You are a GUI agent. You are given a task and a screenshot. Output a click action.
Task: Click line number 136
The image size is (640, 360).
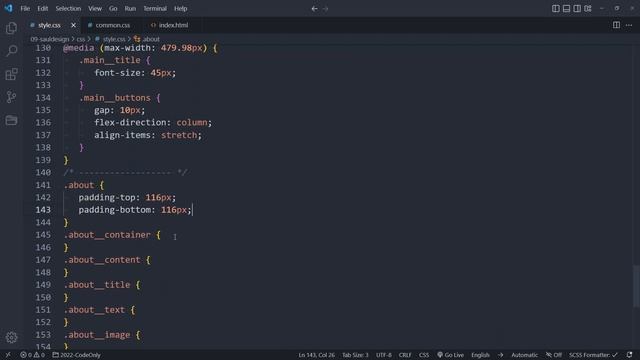(x=43, y=122)
